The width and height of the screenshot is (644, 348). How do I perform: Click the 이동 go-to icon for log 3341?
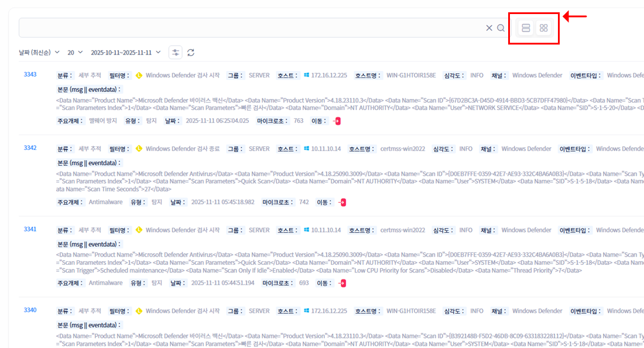click(x=342, y=283)
